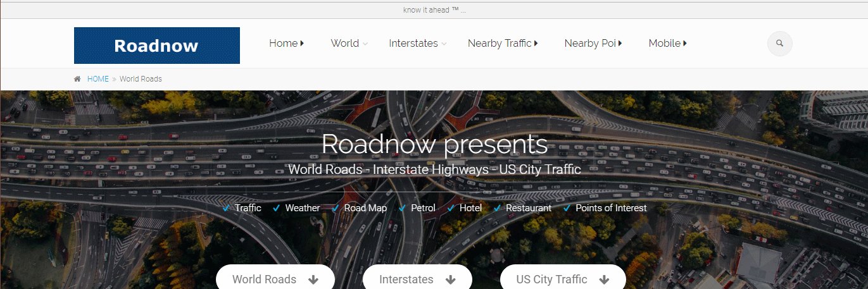
Task: Click the 'know it ahead' tagline
Action: 434,10
